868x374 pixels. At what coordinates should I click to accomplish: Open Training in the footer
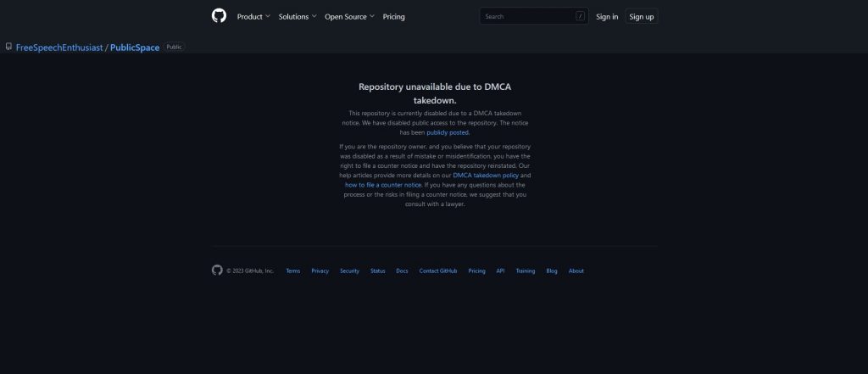tap(526, 271)
